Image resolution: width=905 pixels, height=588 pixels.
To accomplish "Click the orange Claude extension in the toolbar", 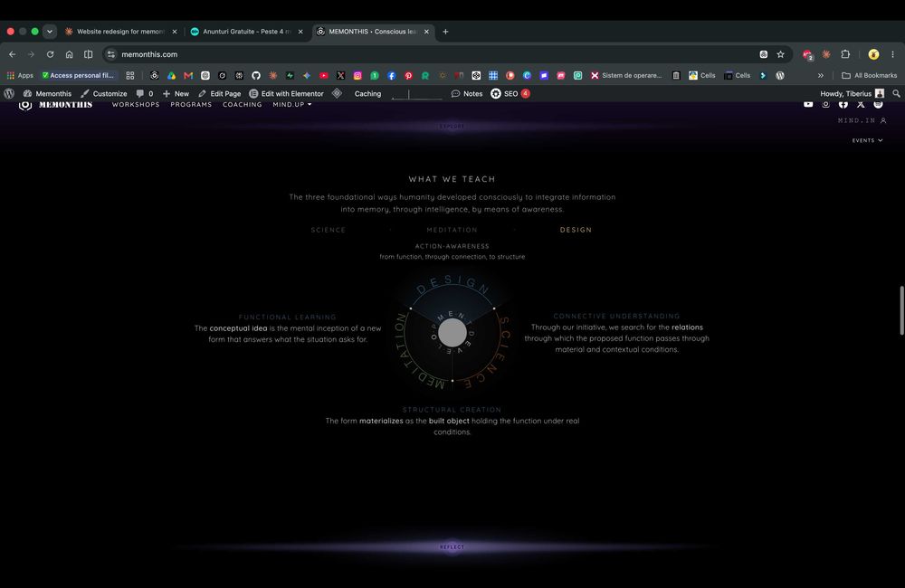I will point(826,54).
